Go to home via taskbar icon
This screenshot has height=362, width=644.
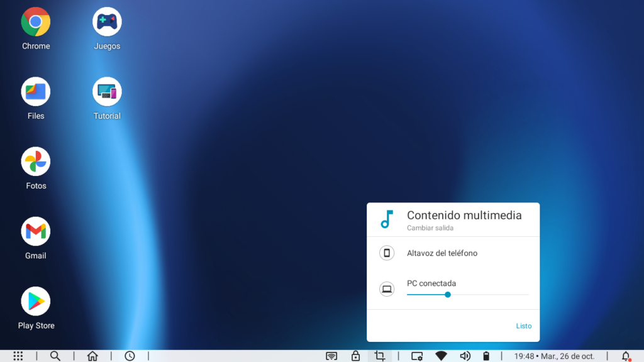click(x=92, y=356)
